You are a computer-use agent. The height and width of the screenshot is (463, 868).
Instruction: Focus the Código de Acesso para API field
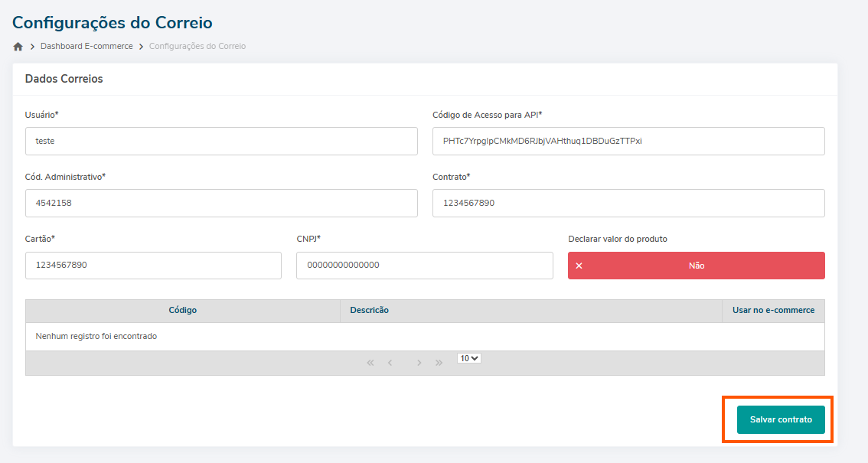(x=628, y=142)
